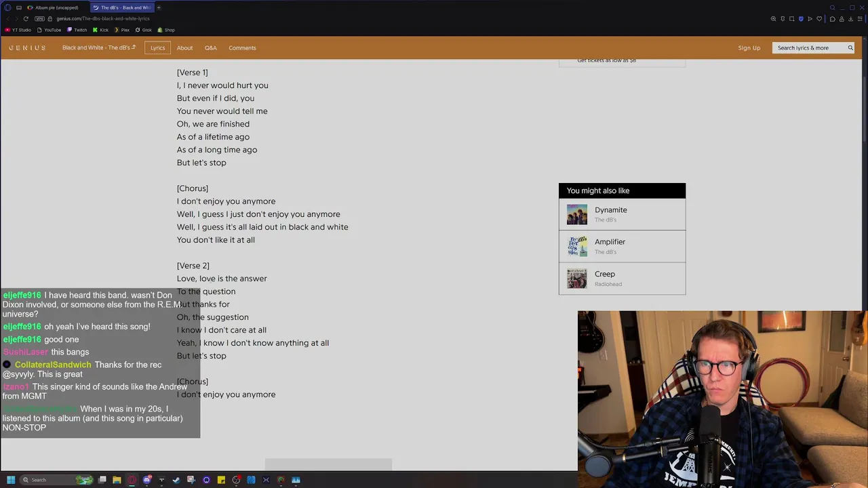
Task: Open the Kick bookmark
Action: point(100,30)
